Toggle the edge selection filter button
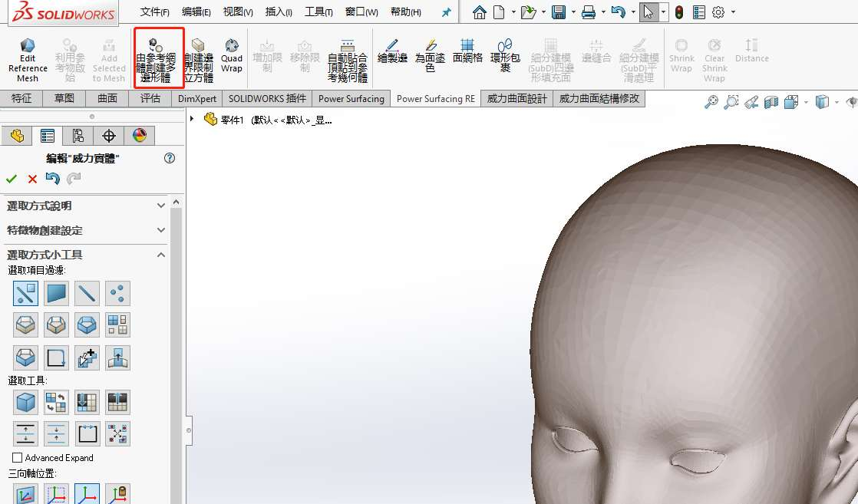The height and width of the screenshot is (504, 858). 87,293
